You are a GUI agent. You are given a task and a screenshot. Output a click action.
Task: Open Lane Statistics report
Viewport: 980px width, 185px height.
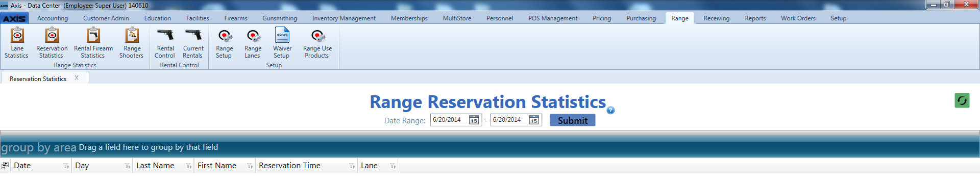point(17,43)
